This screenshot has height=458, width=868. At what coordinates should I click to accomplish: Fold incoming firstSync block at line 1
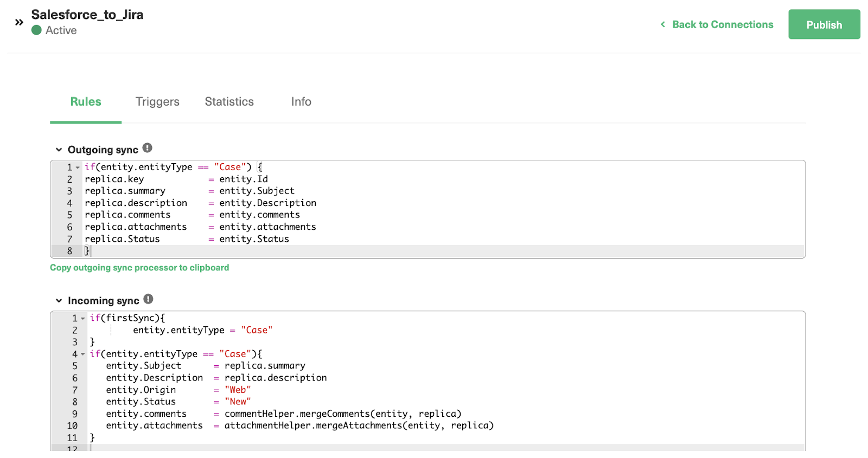click(x=83, y=319)
